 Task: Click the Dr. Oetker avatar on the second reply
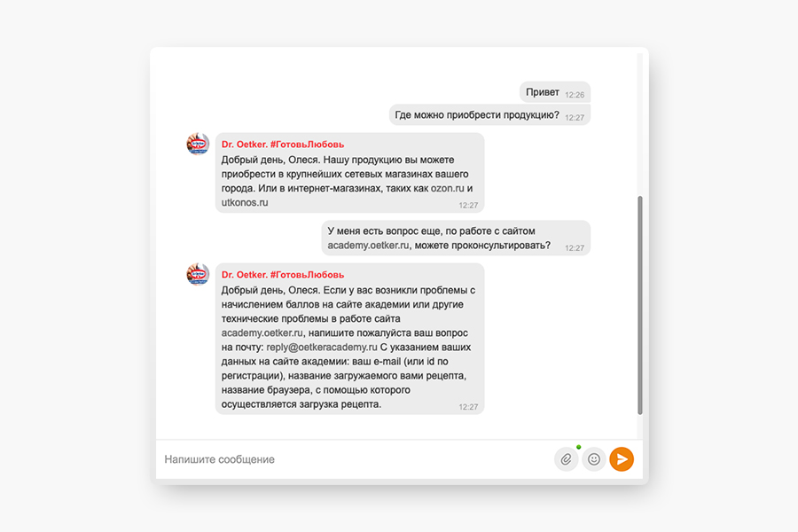point(198,274)
